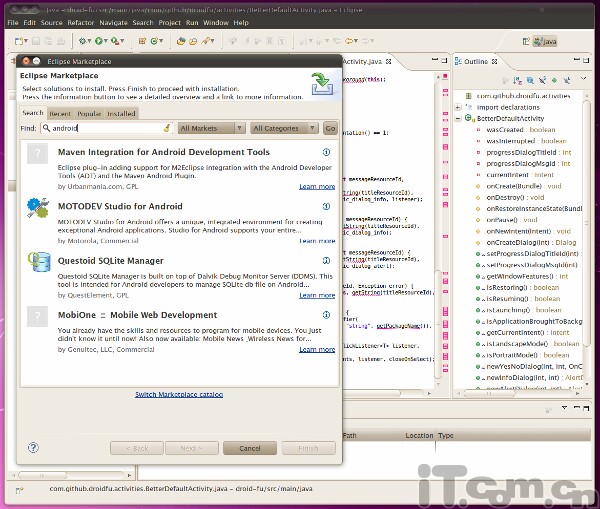Image resolution: width=600 pixels, height=509 pixels.
Task: Click the New Java Class toolbar icon
Action: click(x=154, y=41)
